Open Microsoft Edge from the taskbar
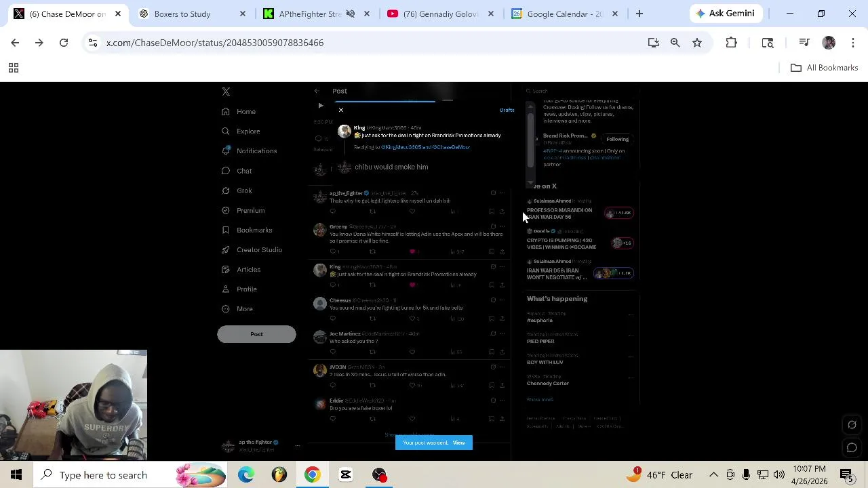This screenshot has width=868, height=488. click(246, 474)
